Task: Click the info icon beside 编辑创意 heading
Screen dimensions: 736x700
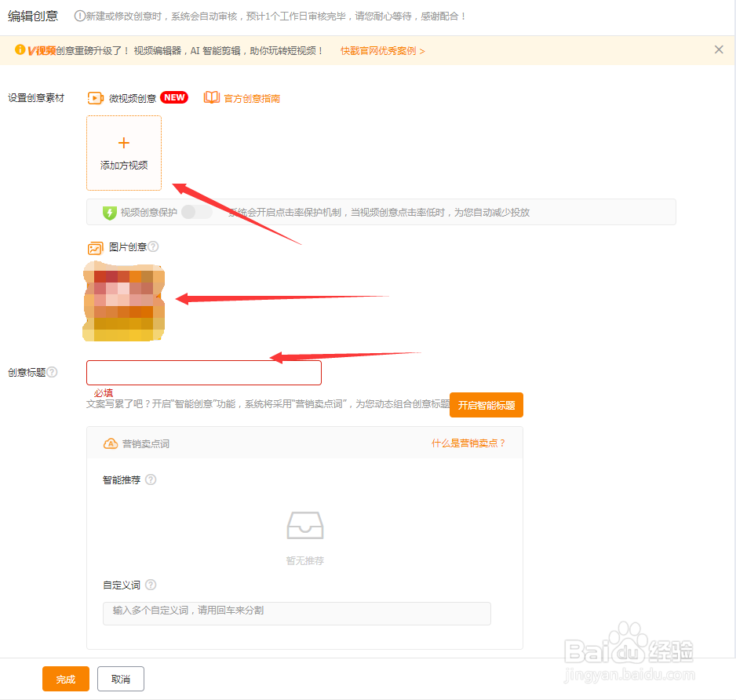Action: pyautogui.click(x=79, y=16)
